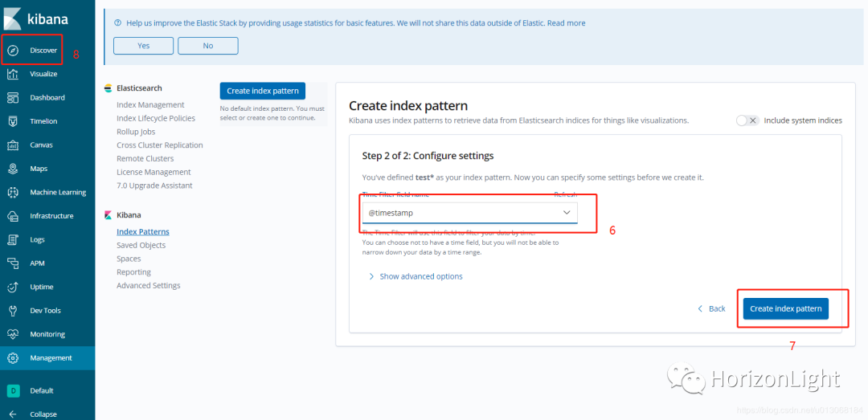Click the Machine Learning label in sidebar
Image resolution: width=868 pixels, height=420 pixels.
(x=58, y=193)
